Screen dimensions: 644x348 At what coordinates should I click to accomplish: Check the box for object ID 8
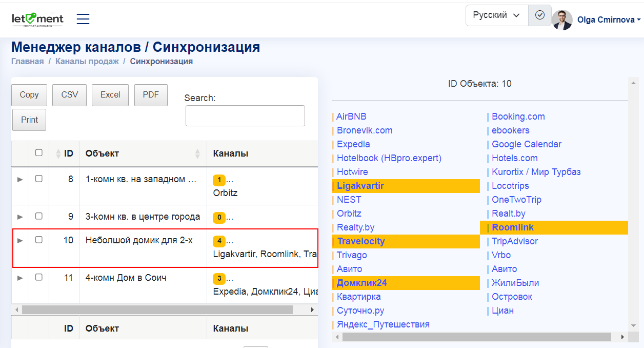39,179
